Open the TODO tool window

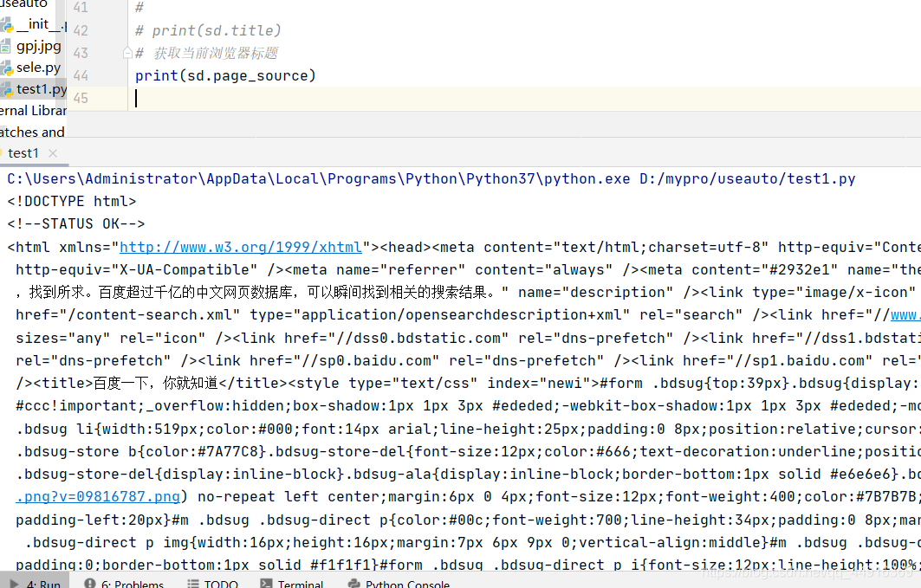tap(212, 584)
